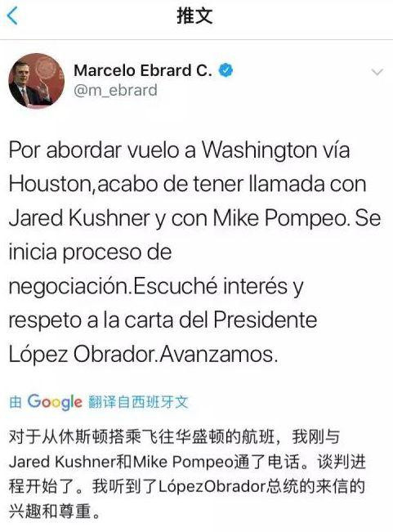Tap 兴趣和尊重 at the translation's end
This screenshot has width=393, height=532.
pos(50,512)
